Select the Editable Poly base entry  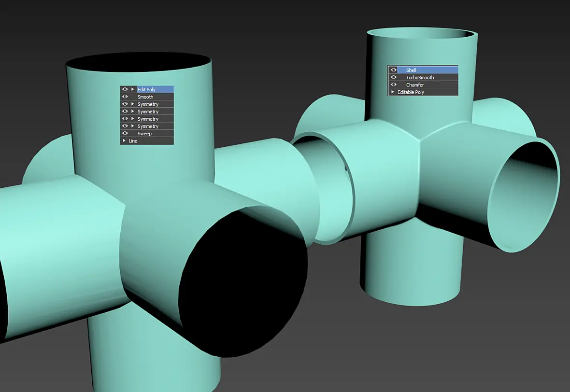(411, 92)
